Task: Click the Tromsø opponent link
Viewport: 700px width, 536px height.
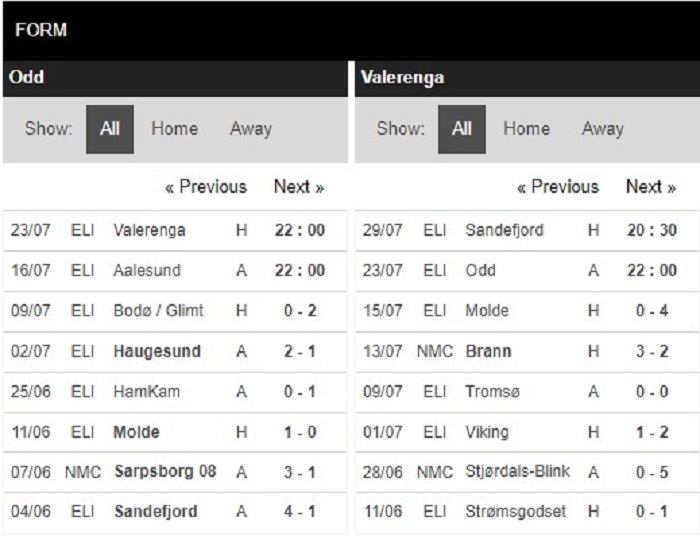Action: (x=492, y=392)
